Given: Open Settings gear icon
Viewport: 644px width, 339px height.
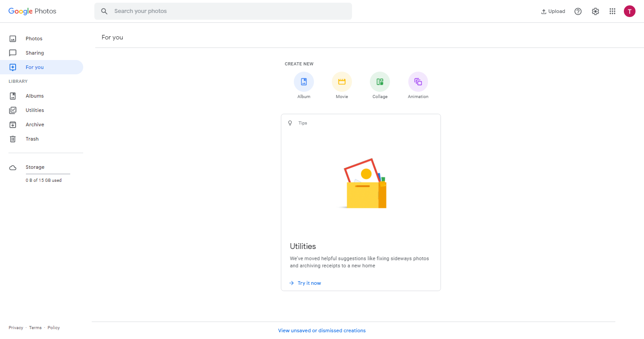Looking at the screenshot, I should [595, 12].
